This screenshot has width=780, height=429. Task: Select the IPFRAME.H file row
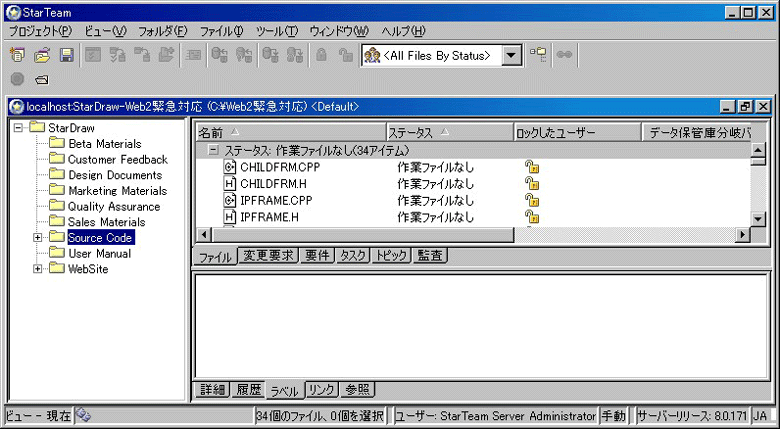click(473, 217)
